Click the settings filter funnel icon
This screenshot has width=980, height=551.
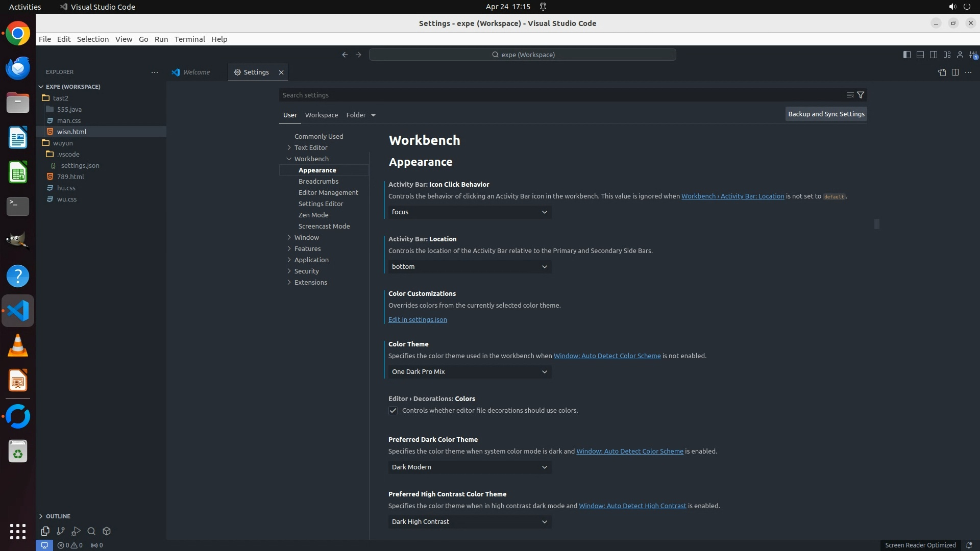[x=861, y=95]
